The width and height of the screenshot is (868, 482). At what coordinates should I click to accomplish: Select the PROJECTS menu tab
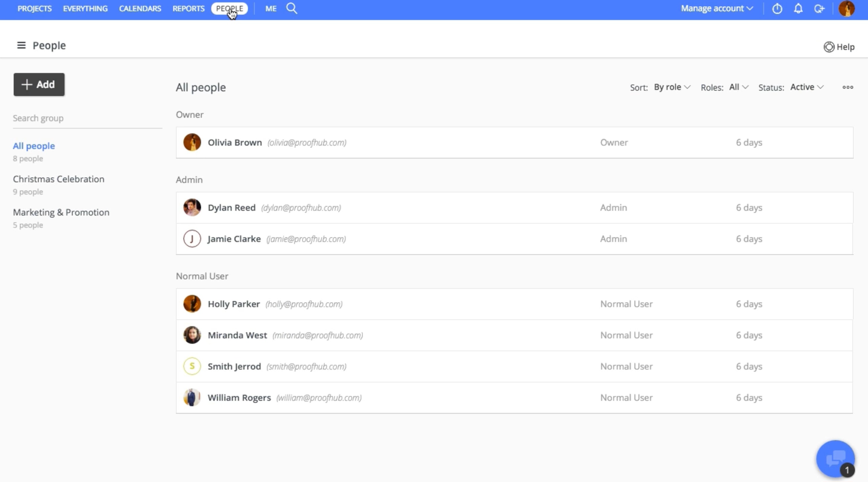click(x=34, y=8)
